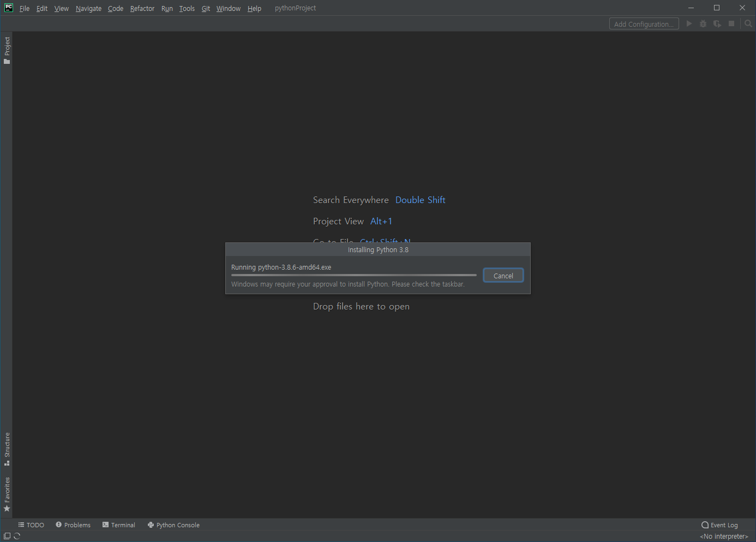The height and width of the screenshot is (542, 756).
Task: Open the Problems tool window
Action: pos(73,525)
